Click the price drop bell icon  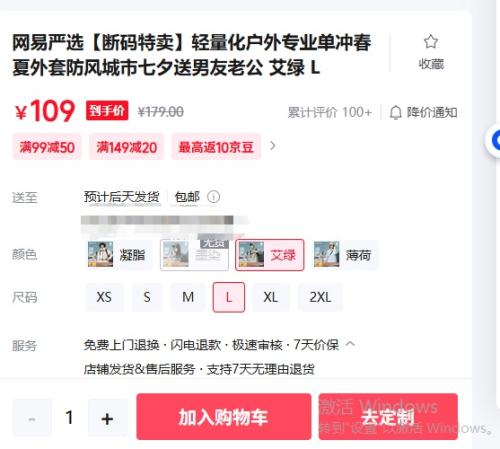tap(395, 113)
